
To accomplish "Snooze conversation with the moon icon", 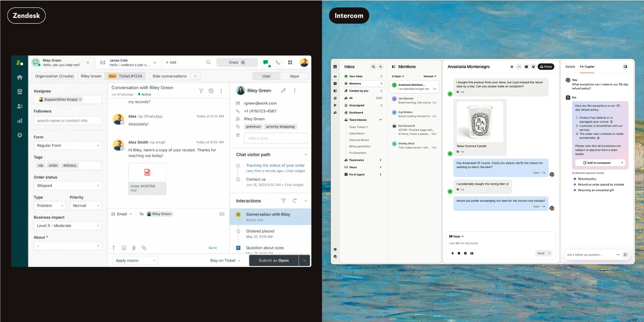I will 533,66.
